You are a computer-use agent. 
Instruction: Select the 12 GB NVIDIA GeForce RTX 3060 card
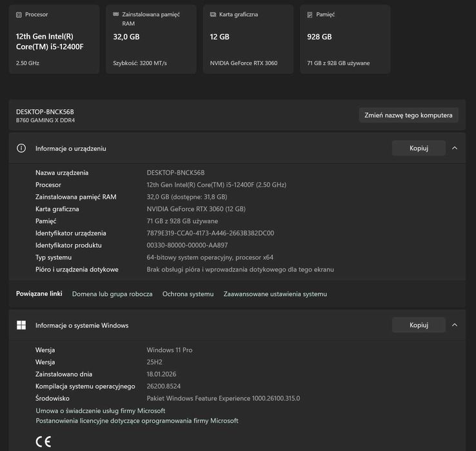(x=248, y=39)
